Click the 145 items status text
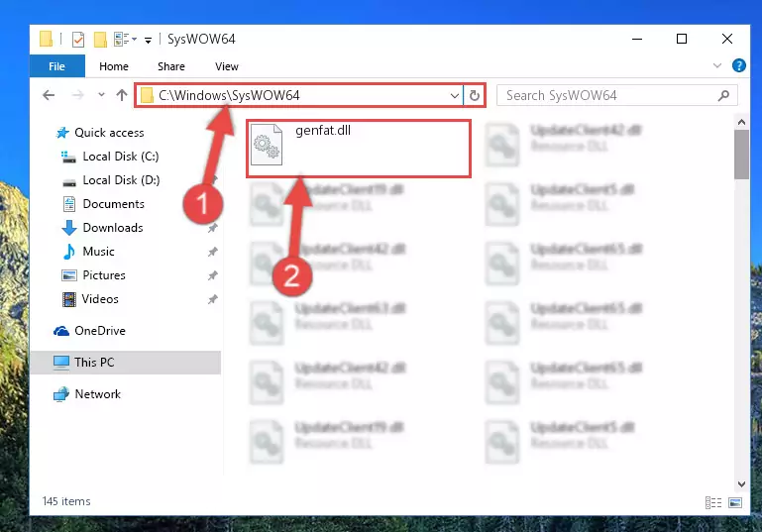This screenshot has width=762, height=532. (66, 501)
